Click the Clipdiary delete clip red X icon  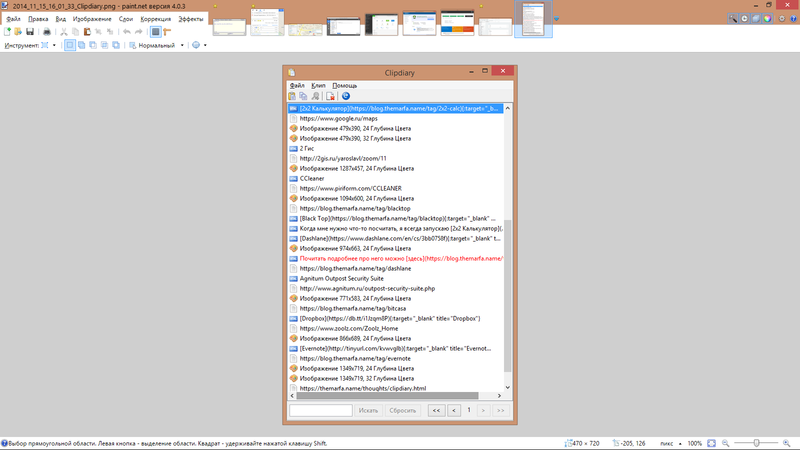(330, 96)
